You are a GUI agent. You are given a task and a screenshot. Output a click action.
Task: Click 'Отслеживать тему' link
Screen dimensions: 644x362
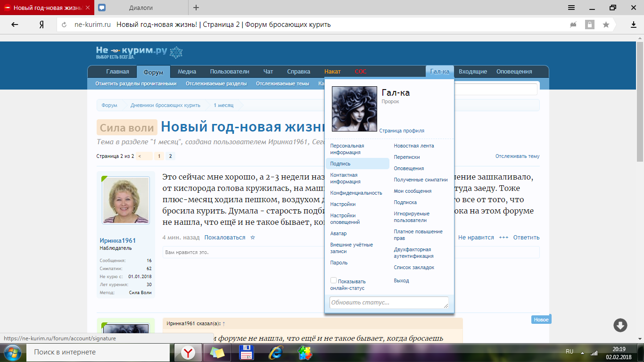(x=517, y=156)
